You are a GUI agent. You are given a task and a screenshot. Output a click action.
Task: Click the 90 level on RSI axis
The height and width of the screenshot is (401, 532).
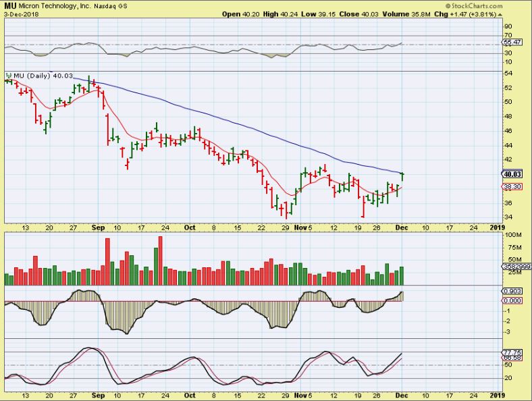point(508,26)
